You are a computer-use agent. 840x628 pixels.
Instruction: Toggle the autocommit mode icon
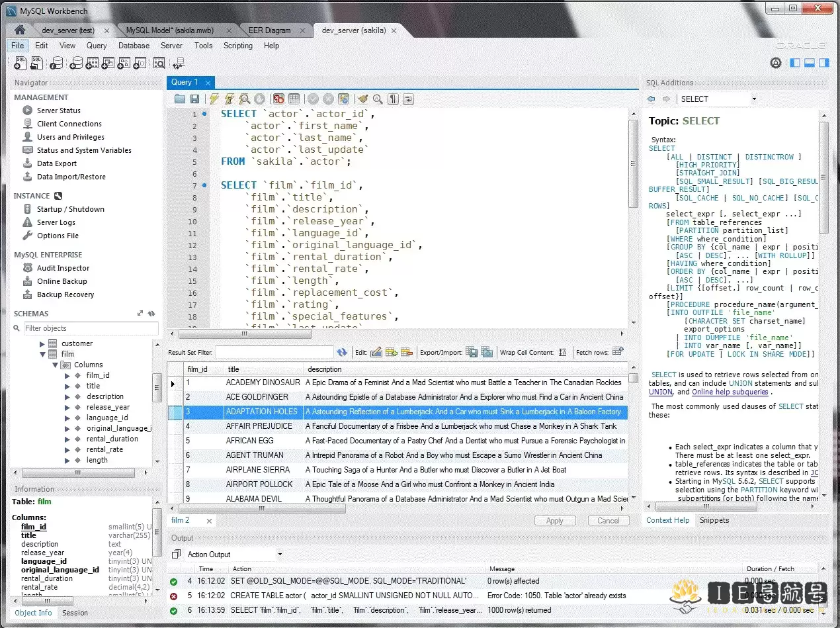pos(344,99)
